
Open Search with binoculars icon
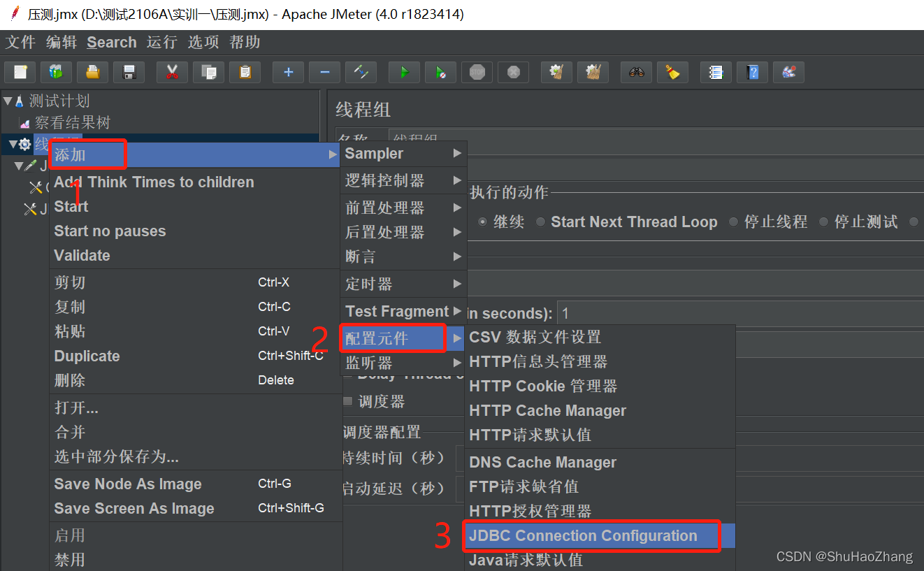[636, 72]
